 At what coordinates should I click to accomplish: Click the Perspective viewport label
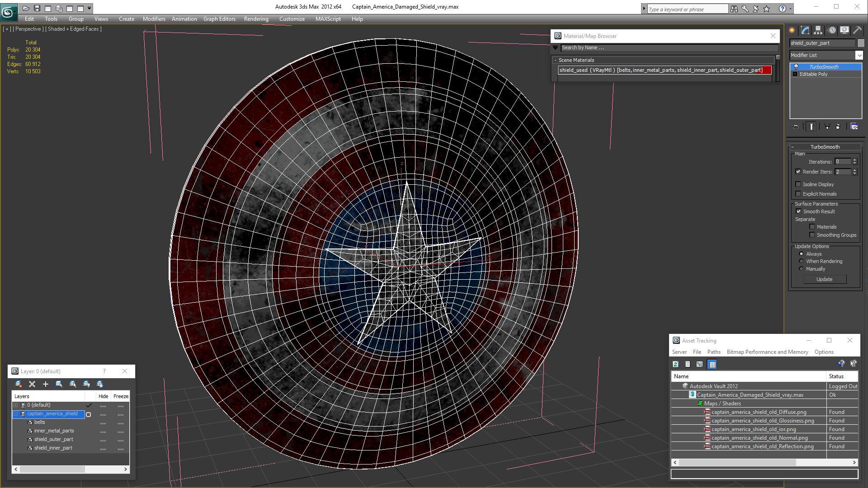click(x=28, y=29)
